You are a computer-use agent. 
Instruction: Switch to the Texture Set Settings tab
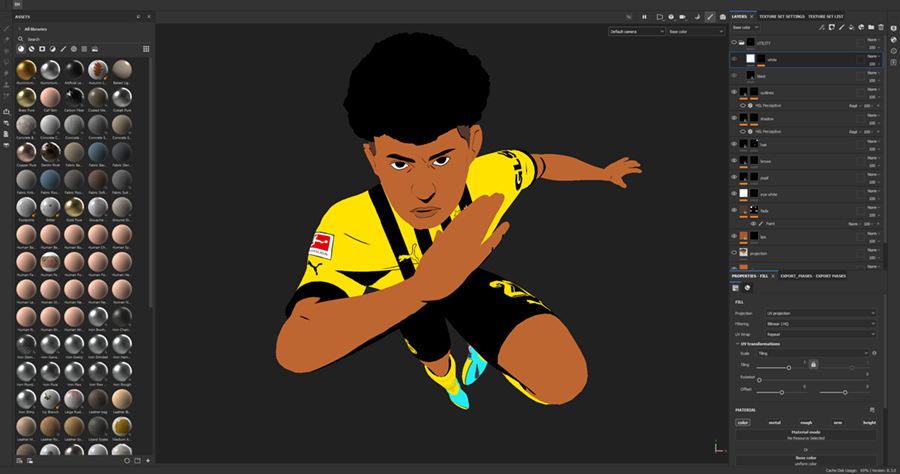point(782,17)
